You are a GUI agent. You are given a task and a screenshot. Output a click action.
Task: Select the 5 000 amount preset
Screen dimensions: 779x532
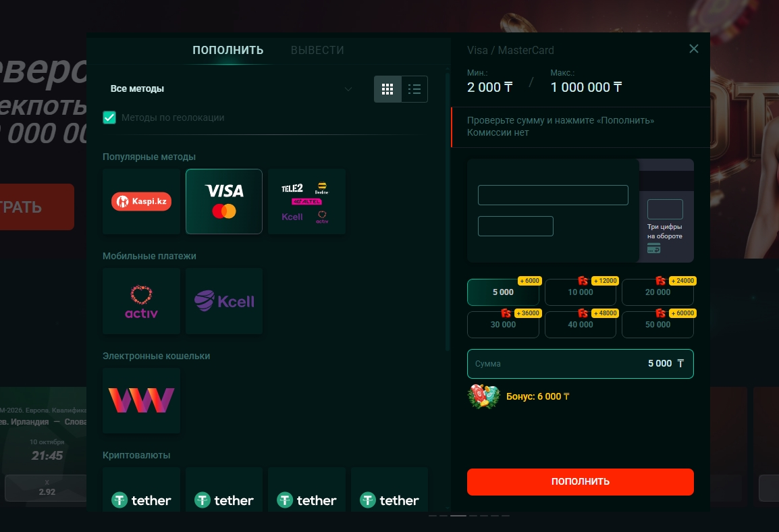[x=503, y=292]
